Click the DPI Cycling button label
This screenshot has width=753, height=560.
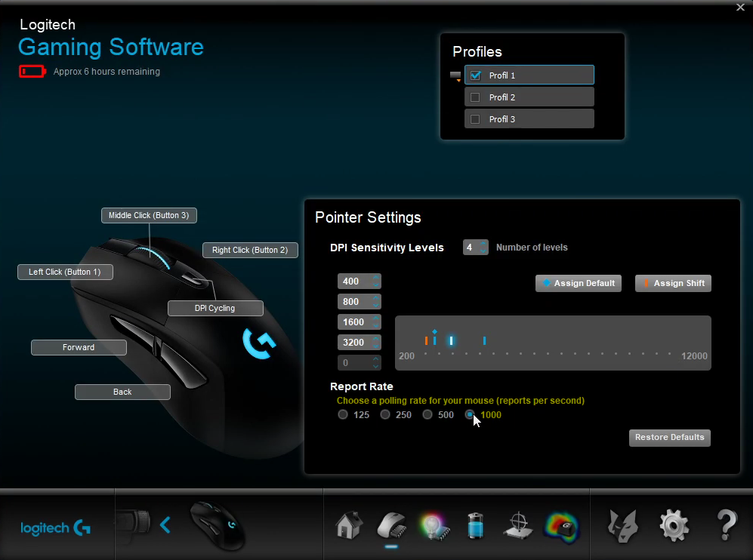(215, 308)
